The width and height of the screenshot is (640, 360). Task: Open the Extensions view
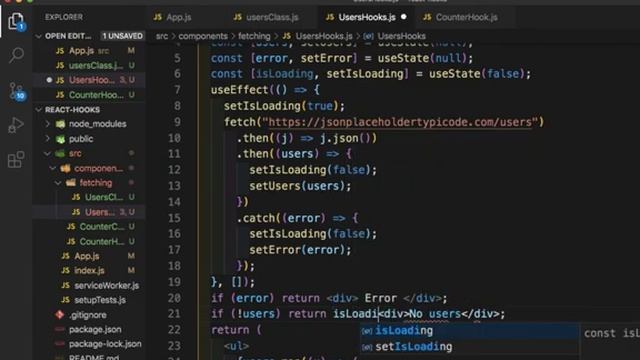click(16, 160)
